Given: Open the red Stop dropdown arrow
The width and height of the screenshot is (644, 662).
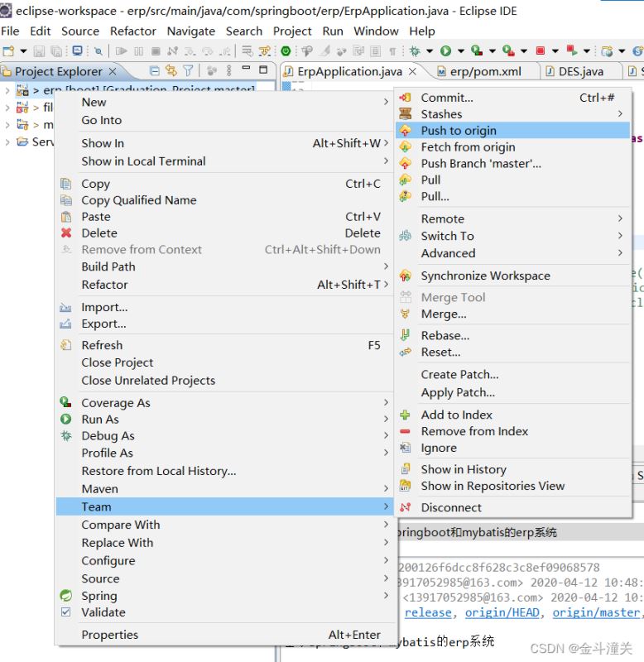Looking at the screenshot, I should (x=555, y=51).
